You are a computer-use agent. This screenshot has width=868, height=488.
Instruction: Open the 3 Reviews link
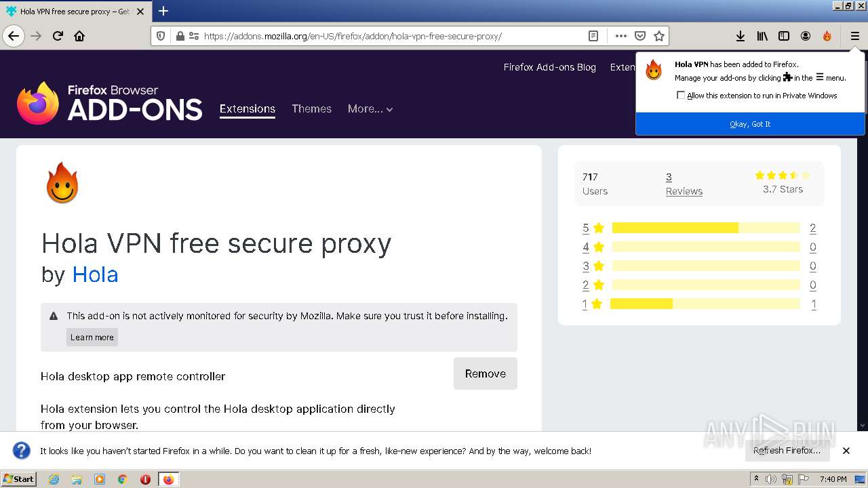(x=684, y=184)
